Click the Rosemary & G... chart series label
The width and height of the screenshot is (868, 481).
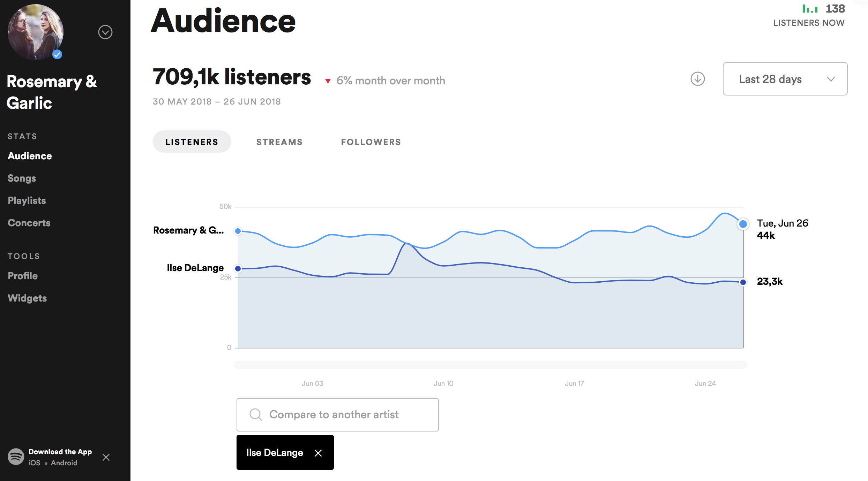[x=188, y=230]
